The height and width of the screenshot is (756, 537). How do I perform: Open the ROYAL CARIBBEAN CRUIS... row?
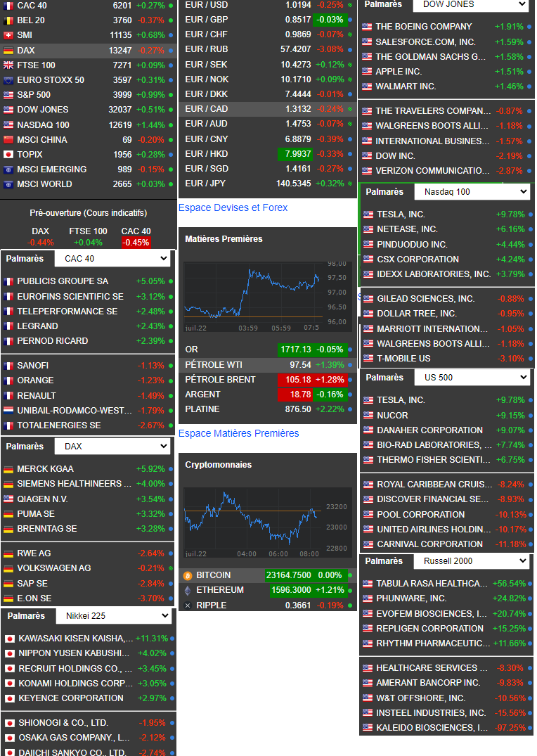point(446,485)
